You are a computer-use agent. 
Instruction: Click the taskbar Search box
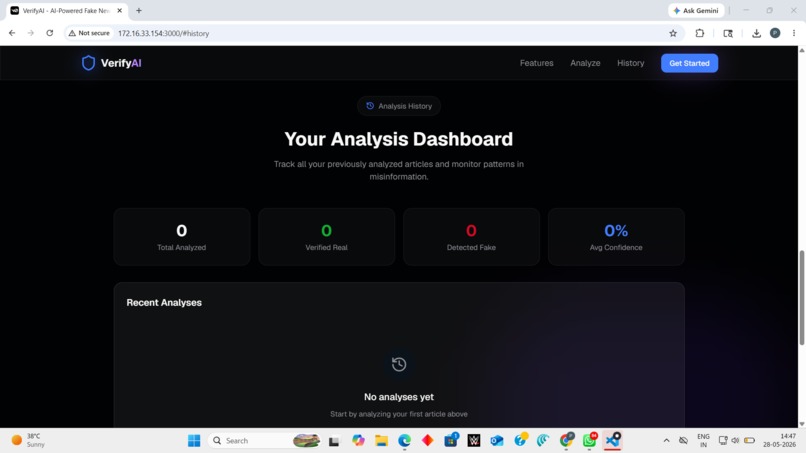coord(265,441)
